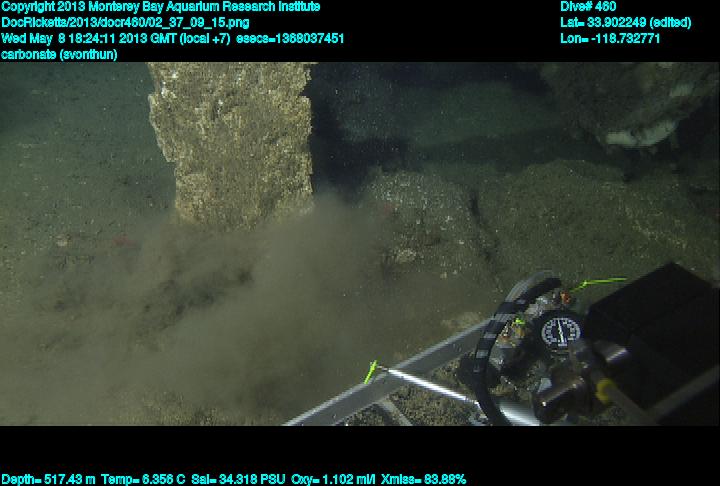Click the 'Depth= 517.43 m' reading
This screenshot has height=486, width=720.
coord(48,479)
